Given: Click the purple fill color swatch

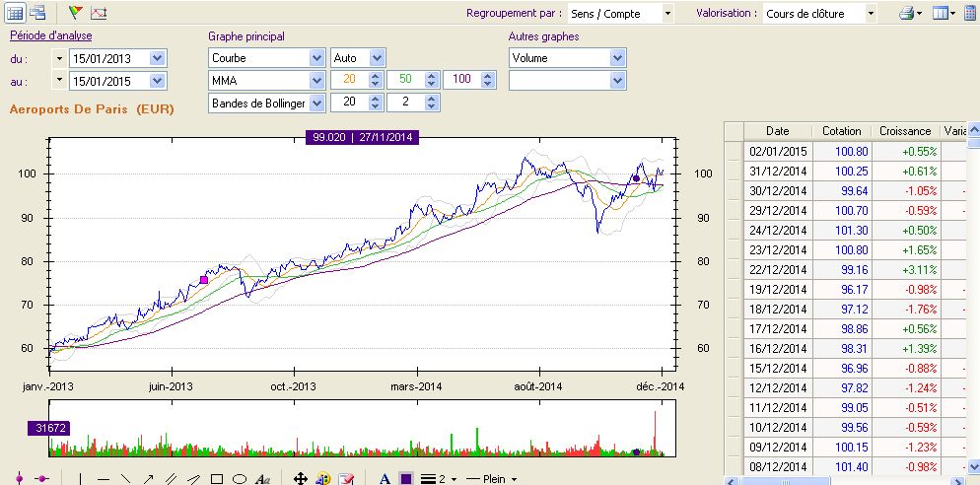Looking at the screenshot, I should pos(406,479).
